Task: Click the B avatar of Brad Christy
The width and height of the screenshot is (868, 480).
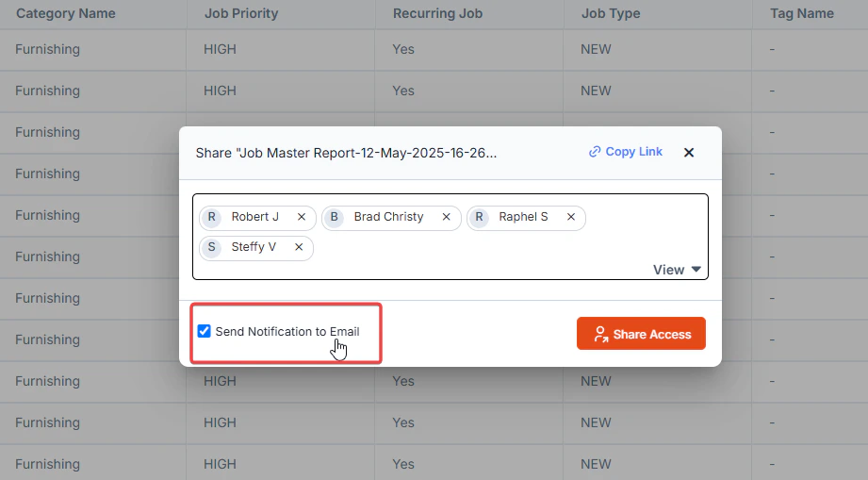Action: [334, 217]
